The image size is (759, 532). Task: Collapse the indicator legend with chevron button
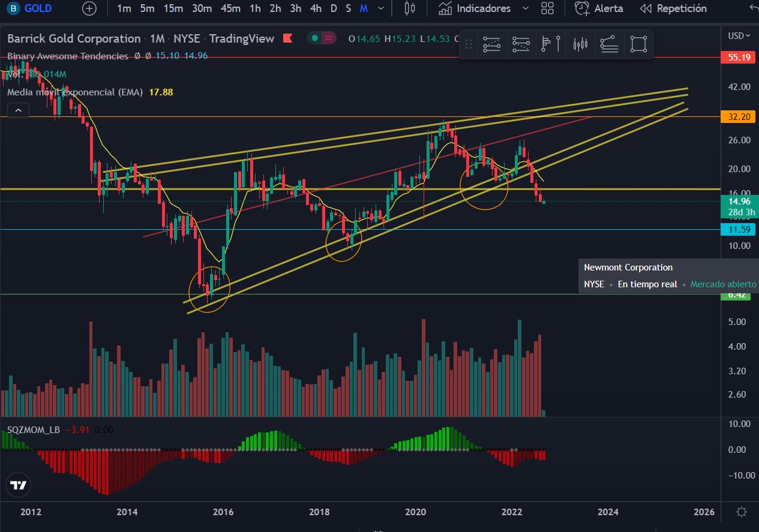coord(18,110)
